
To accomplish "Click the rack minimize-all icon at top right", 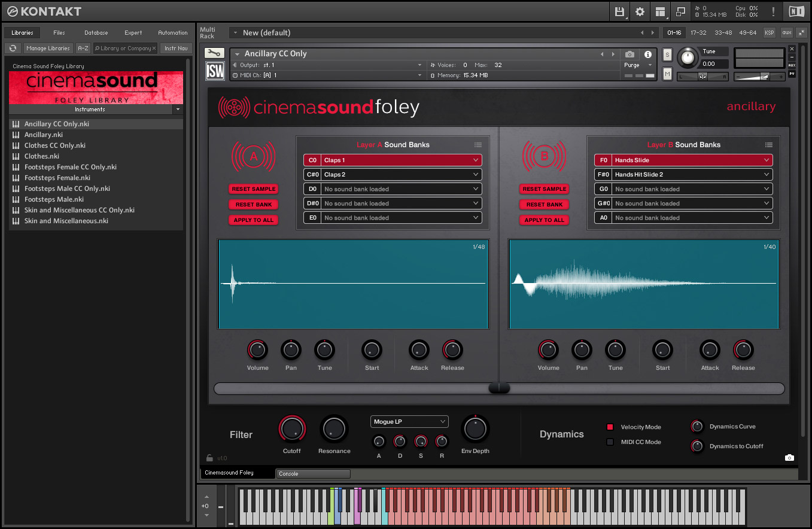I will (x=801, y=33).
